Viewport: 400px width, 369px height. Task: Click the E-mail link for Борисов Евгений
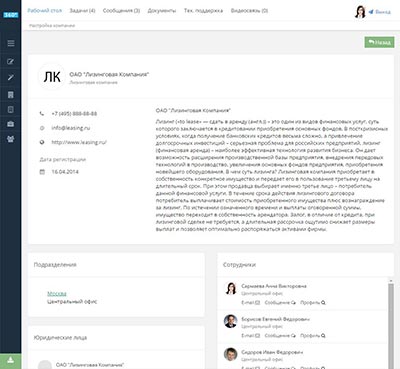pos(251,336)
